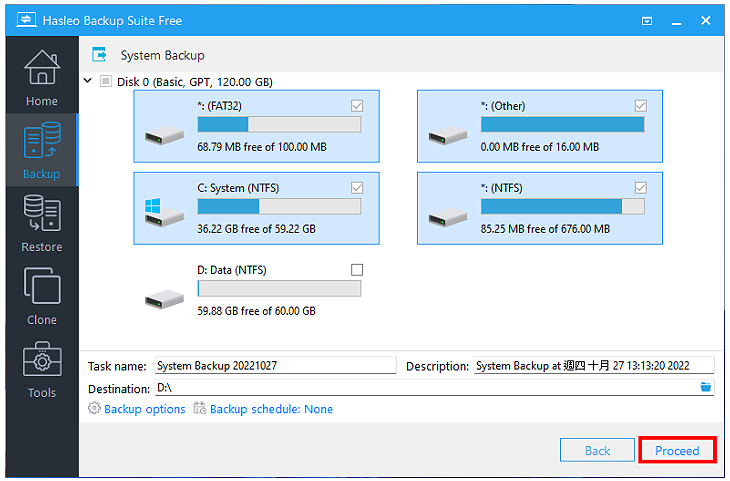
Task: Click '68.79 MB free of 100.00 MB' text
Action: 262,147
